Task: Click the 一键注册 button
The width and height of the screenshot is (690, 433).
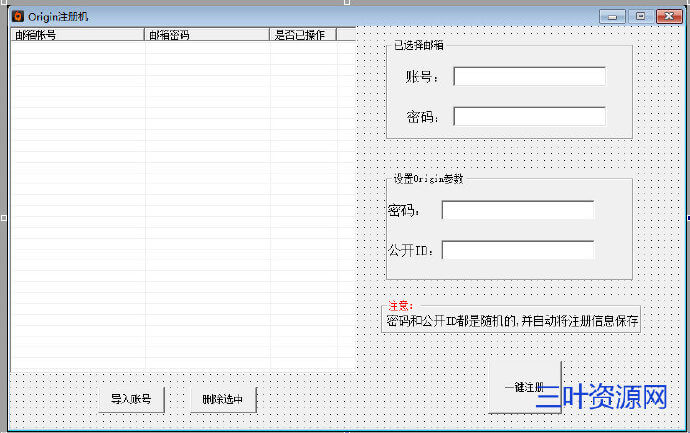Action: coord(525,387)
